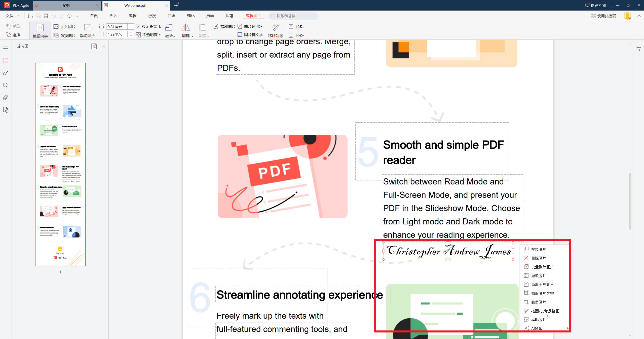The image size is (644, 339).
Task: Open the thumbnails panel icon in left sidebar
Action: (6, 61)
